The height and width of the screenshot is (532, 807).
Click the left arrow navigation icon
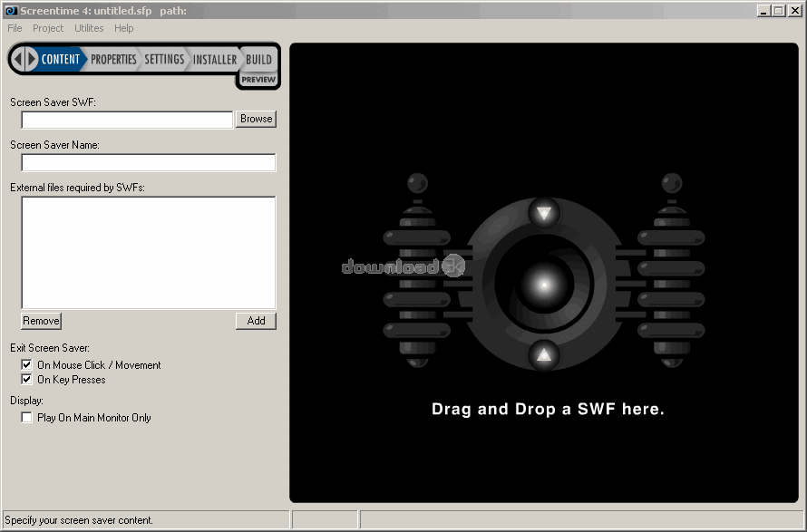(x=18, y=60)
